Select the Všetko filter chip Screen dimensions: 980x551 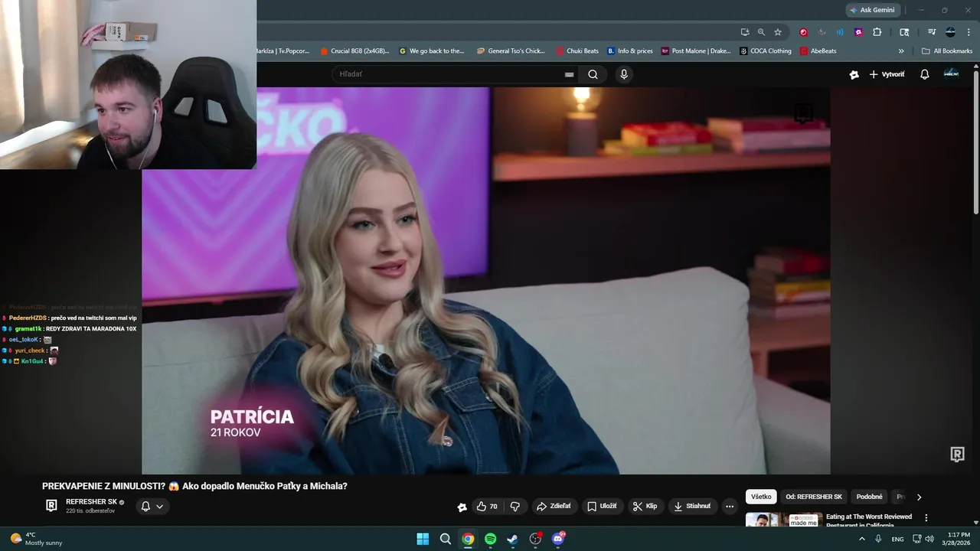pos(761,497)
